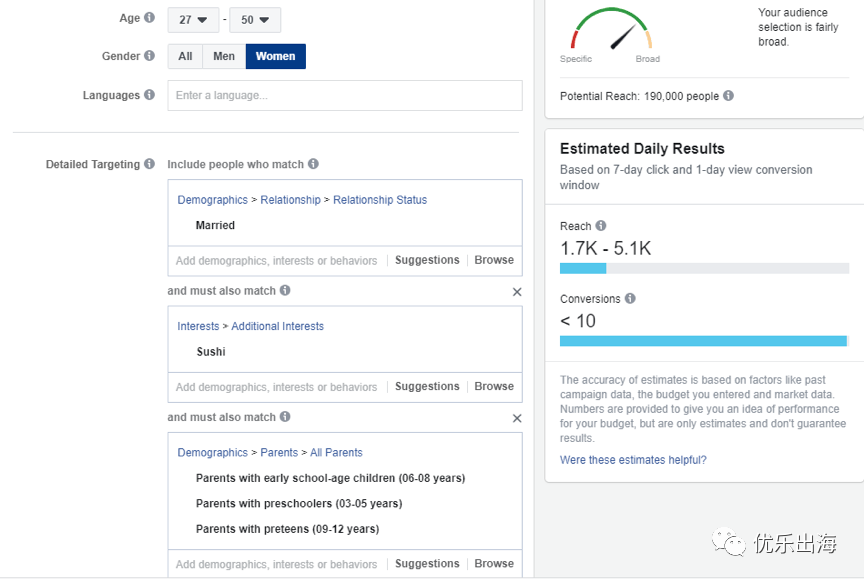This screenshot has width=864, height=581.
Task: Open minimum age dropdown showing 27
Action: click(193, 19)
